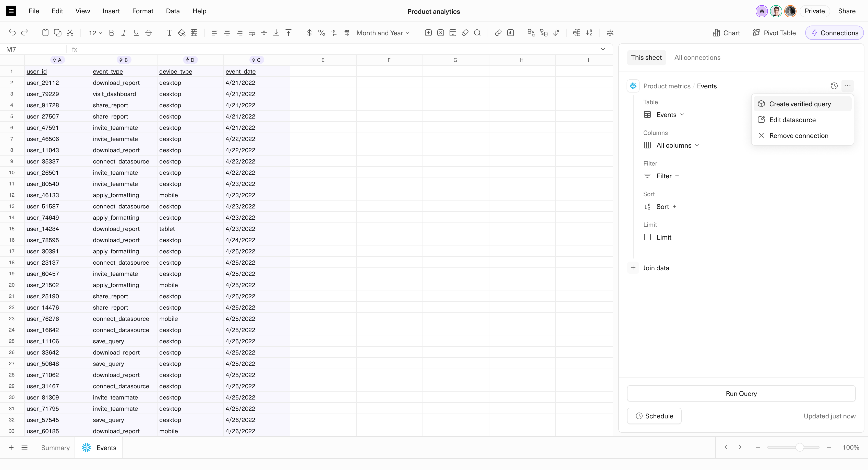This screenshot has width=868, height=470.
Task: Switch to the All connections tab
Action: [x=697, y=58]
